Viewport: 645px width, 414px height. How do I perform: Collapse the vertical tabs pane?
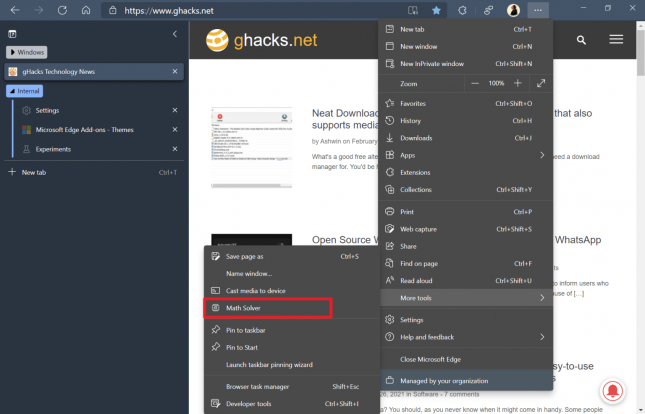(175, 34)
